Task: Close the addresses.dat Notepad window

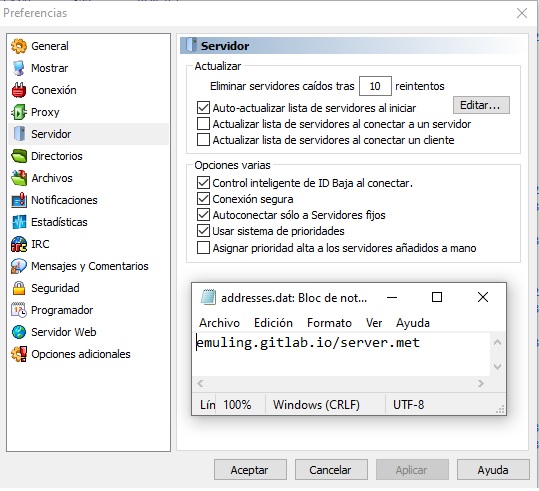Action: (483, 297)
